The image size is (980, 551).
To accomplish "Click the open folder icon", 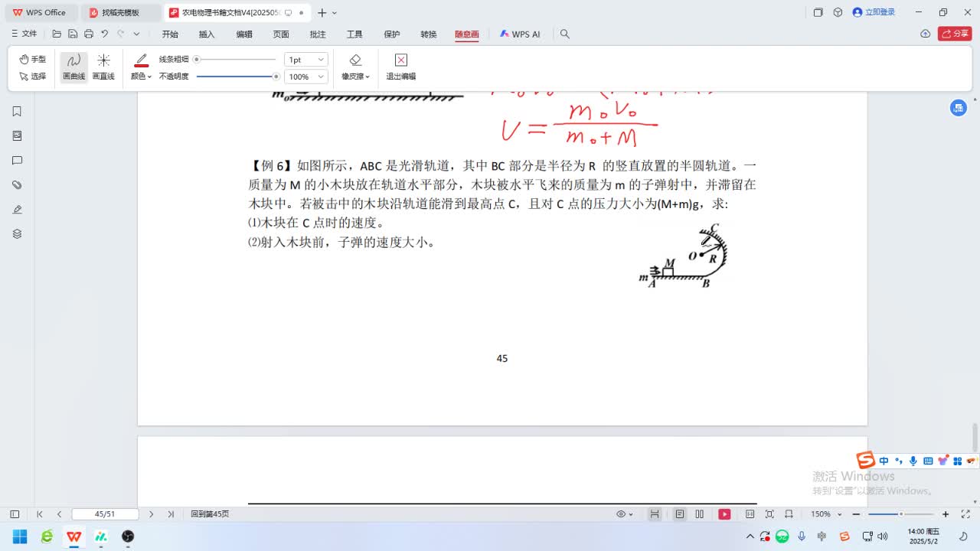I will click(x=57, y=34).
